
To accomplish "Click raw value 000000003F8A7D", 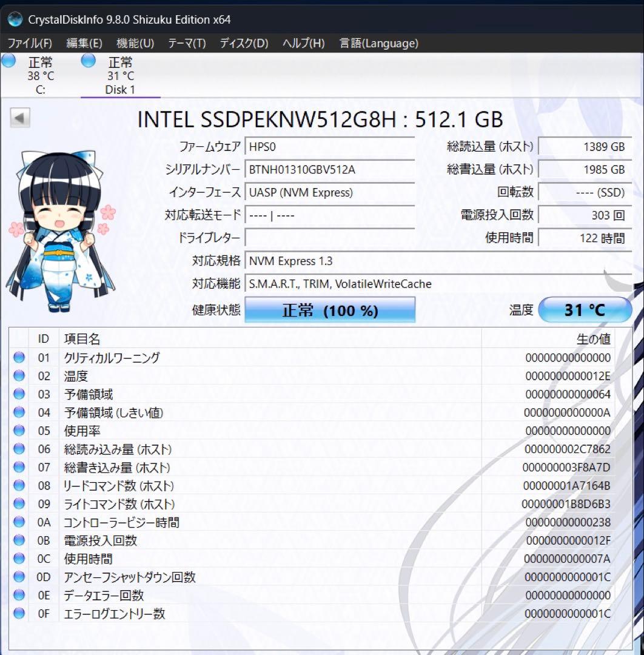I will tap(566, 467).
